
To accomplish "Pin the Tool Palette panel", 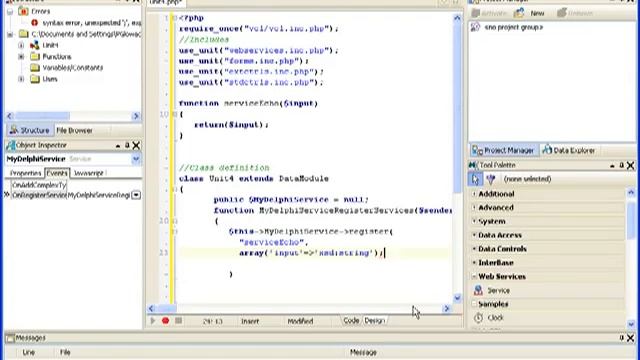I will pyautogui.click(x=621, y=165).
